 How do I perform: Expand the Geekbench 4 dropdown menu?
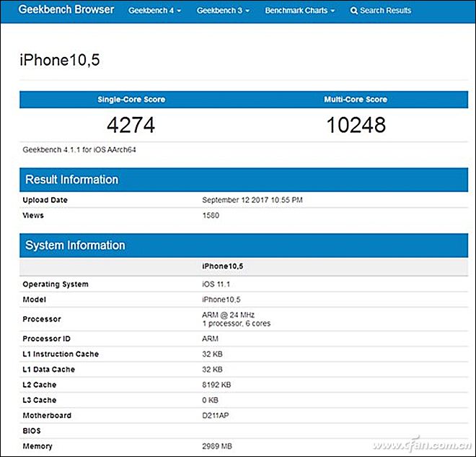[x=155, y=11]
